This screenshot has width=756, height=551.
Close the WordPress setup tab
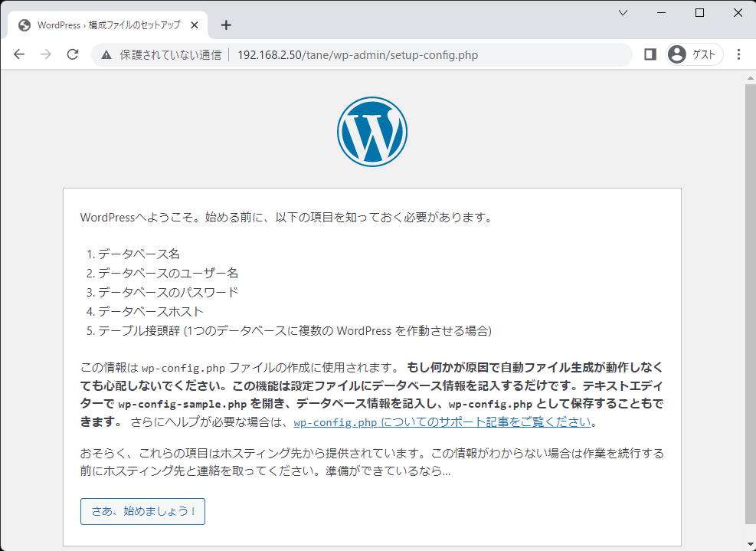(x=195, y=25)
